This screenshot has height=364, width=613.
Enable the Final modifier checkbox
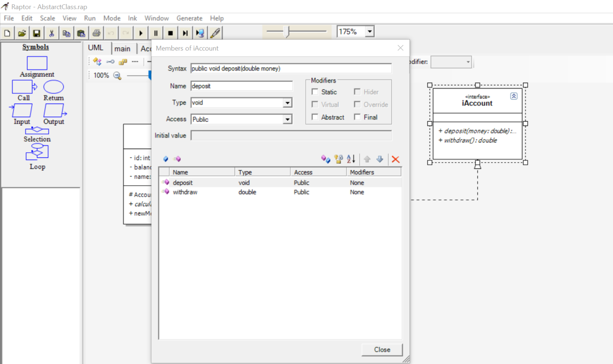(x=357, y=117)
